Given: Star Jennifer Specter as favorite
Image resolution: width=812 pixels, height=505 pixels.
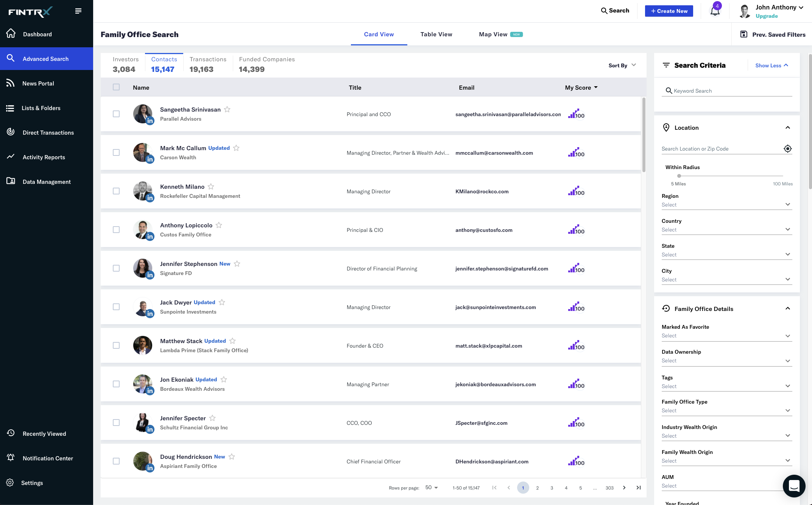Looking at the screenshot, I should click(212, 418).
